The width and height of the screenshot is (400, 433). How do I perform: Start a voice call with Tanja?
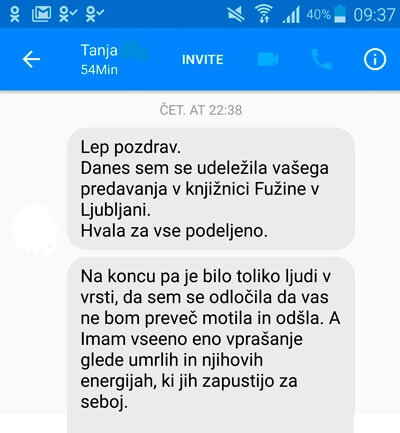(x=321, y=59)
